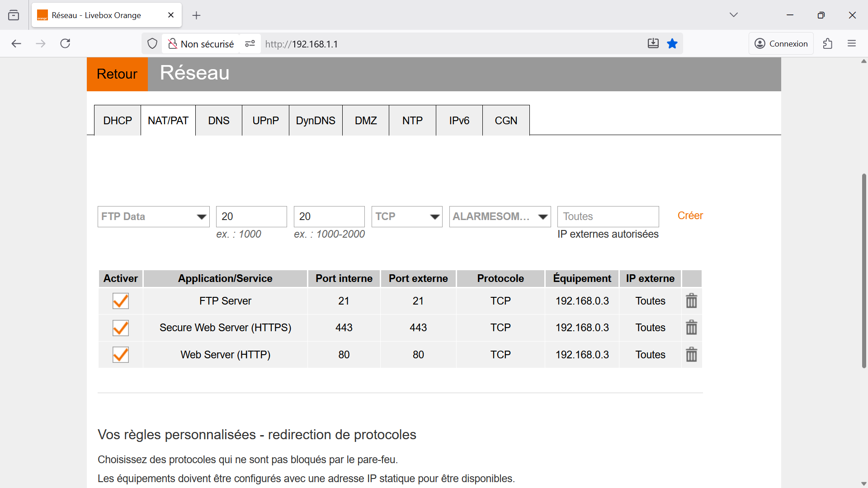Switch to the DHCP tab
868x488 pixels.
coord(118,121)
